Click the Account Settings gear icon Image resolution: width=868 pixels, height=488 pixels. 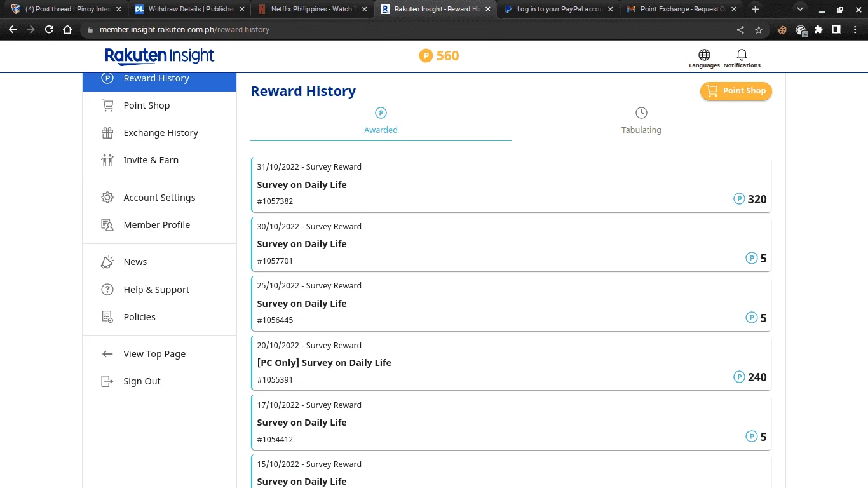click(x=107, y=198)
